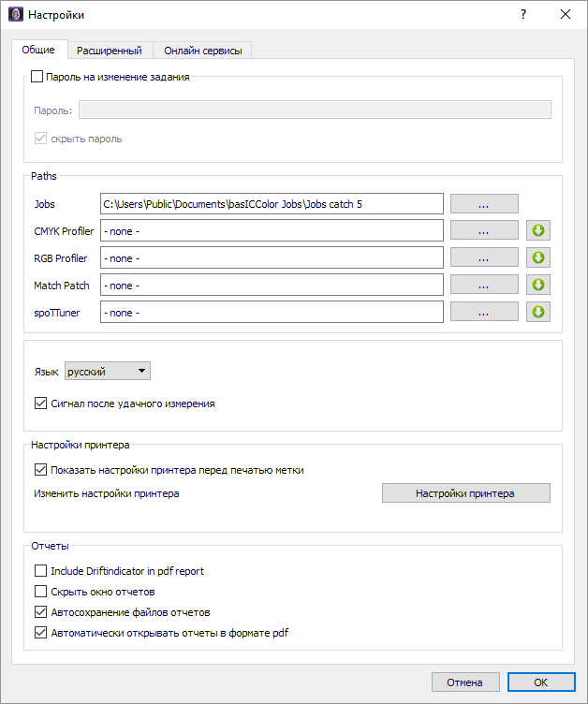The width and height of the screenshot is (588, 704).
Task: Check 'Скрыть окно отчетов' option
Action: pyautogui.click(x=40, y=592)
